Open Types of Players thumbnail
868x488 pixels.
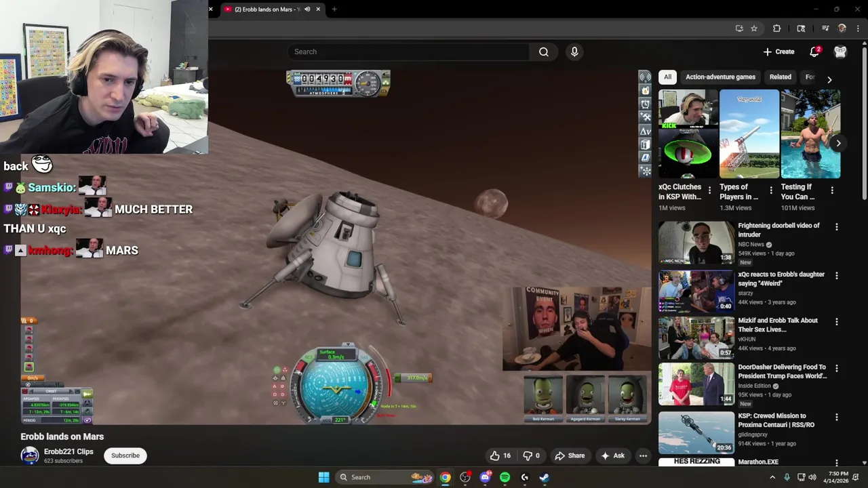[749, 134]
